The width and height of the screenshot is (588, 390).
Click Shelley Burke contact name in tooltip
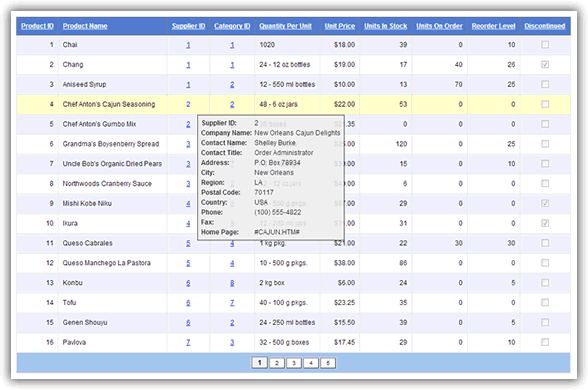(275, 143)
